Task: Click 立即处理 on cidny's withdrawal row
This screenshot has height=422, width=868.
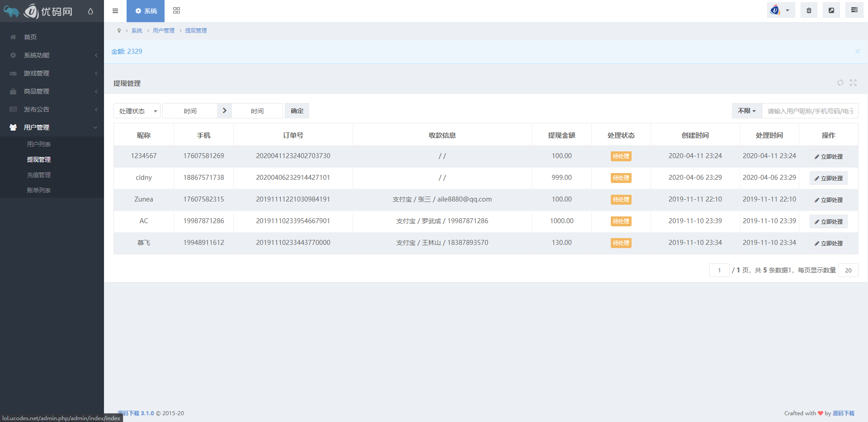Action: [x=828, y=178]
